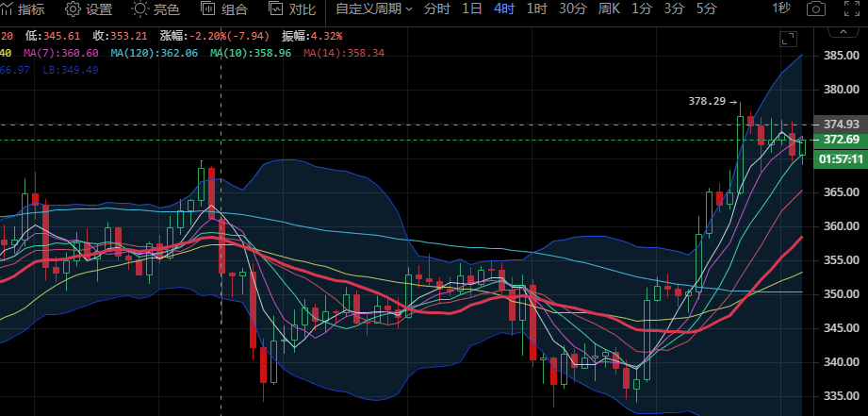The height and width of the screenshot is (416, 868).
Task: Open the 指标 indicators panel
Action: [22, 9]
